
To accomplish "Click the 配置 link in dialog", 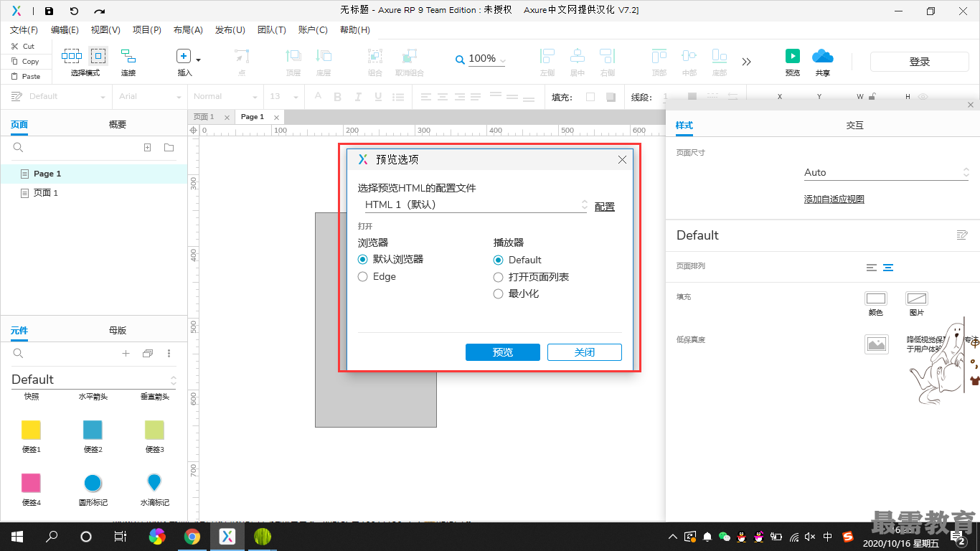I will coord(605,207).
